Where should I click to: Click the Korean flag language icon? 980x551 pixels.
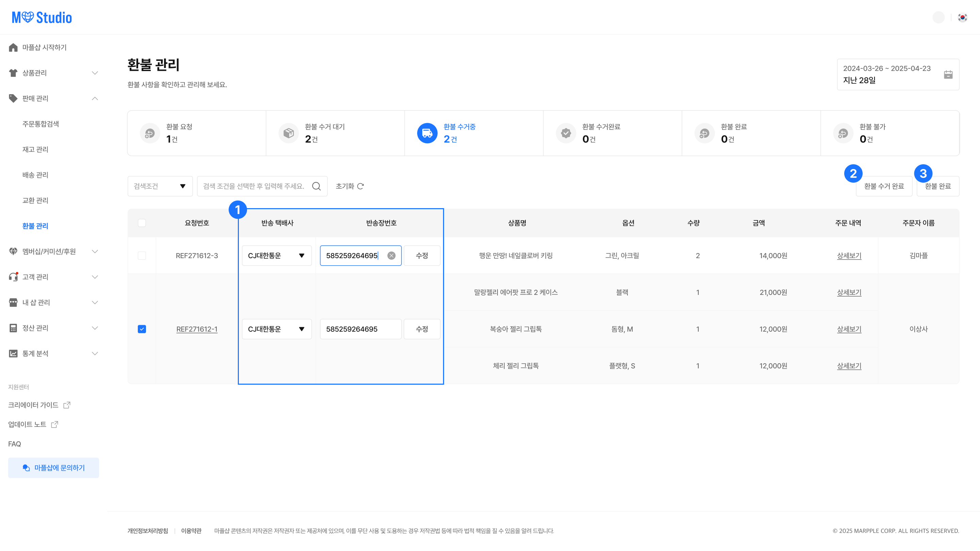click(963, 17)
